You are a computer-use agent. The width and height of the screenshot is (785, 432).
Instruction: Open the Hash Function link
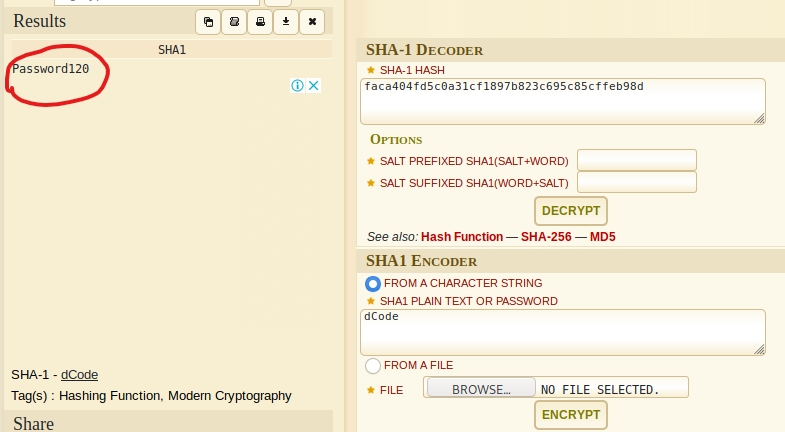462,237
